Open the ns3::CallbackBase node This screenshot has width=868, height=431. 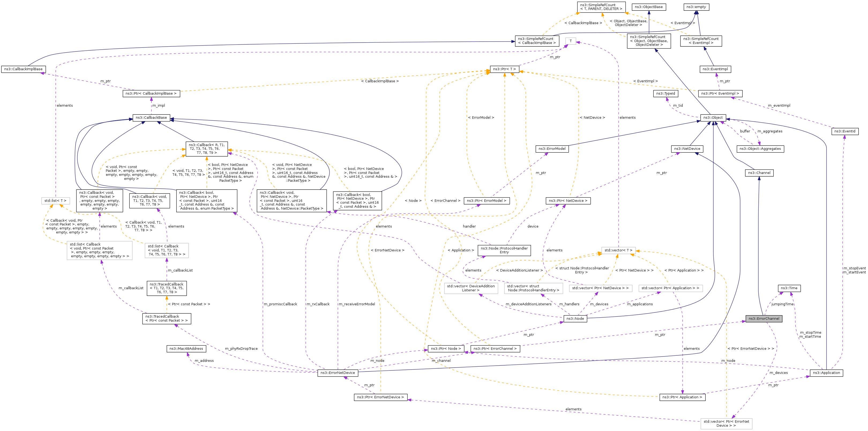(151, 117)
